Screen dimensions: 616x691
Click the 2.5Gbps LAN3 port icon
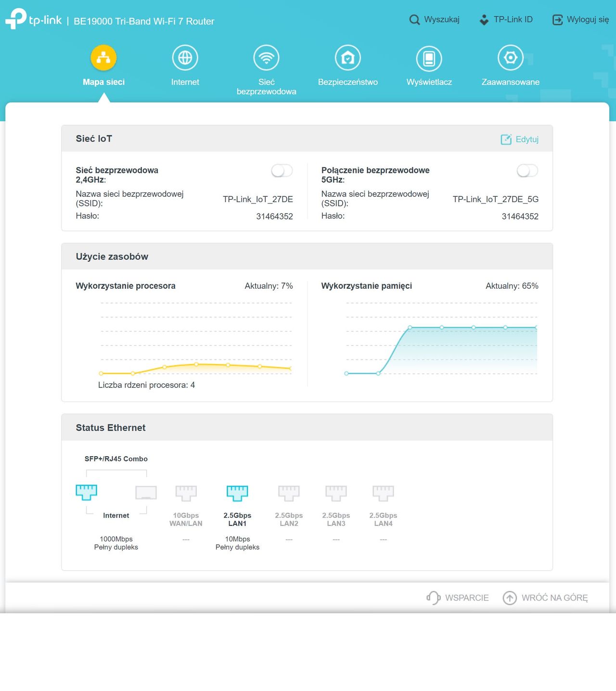tap(336, 493)
